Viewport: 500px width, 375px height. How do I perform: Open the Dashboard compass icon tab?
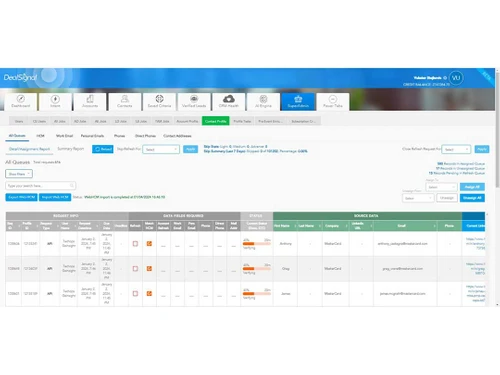pos(21,102)
